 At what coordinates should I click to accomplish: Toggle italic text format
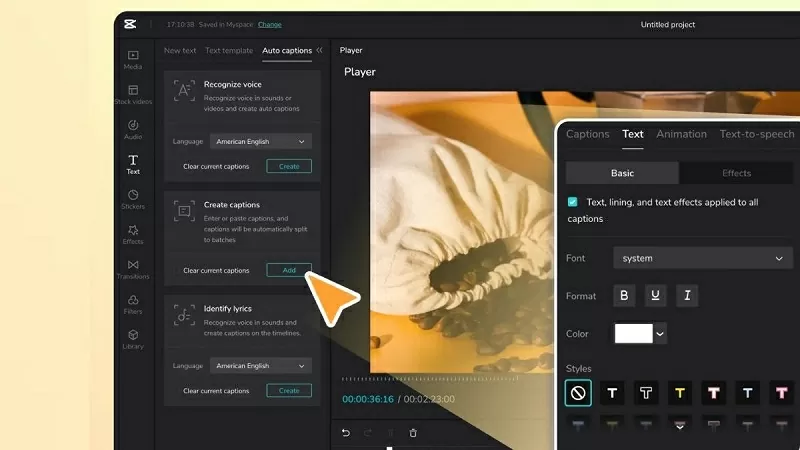(685, 296)
